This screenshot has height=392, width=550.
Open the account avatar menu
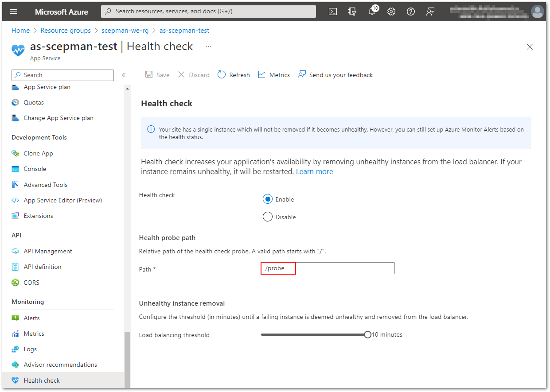(538, 12)
